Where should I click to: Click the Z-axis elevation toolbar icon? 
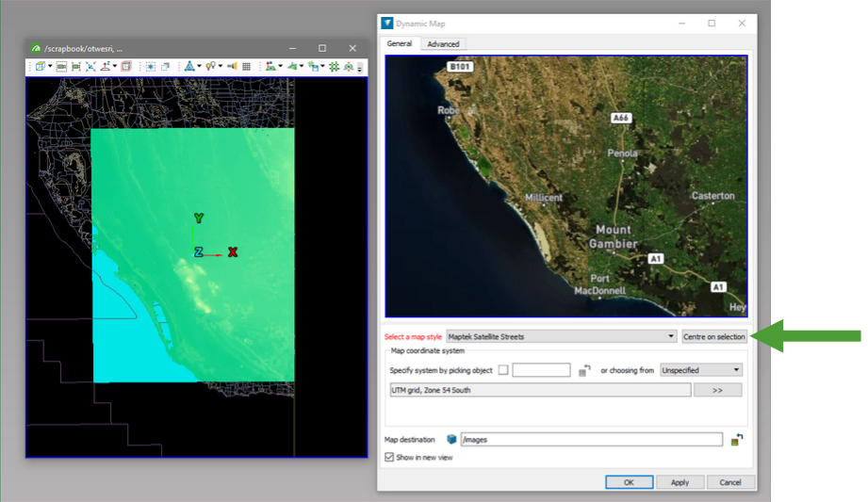point(106,67)
